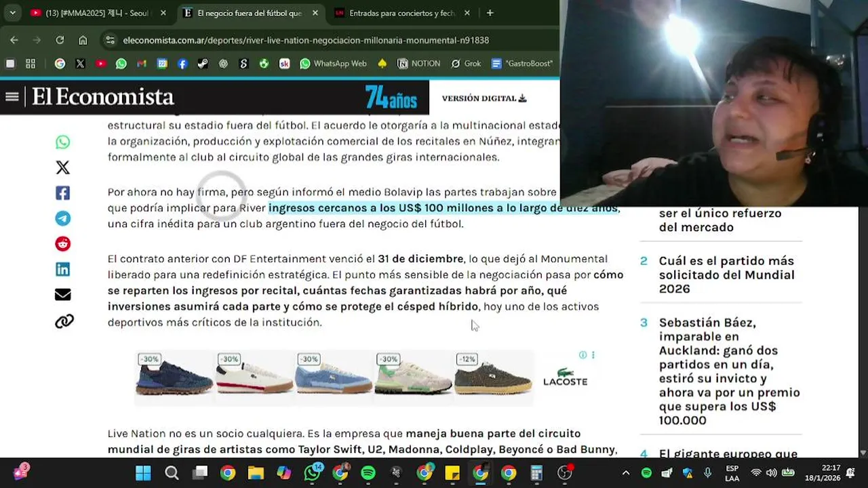Open Versión Digital download link
Screen dimensions: 868x488
pos(484,98)
